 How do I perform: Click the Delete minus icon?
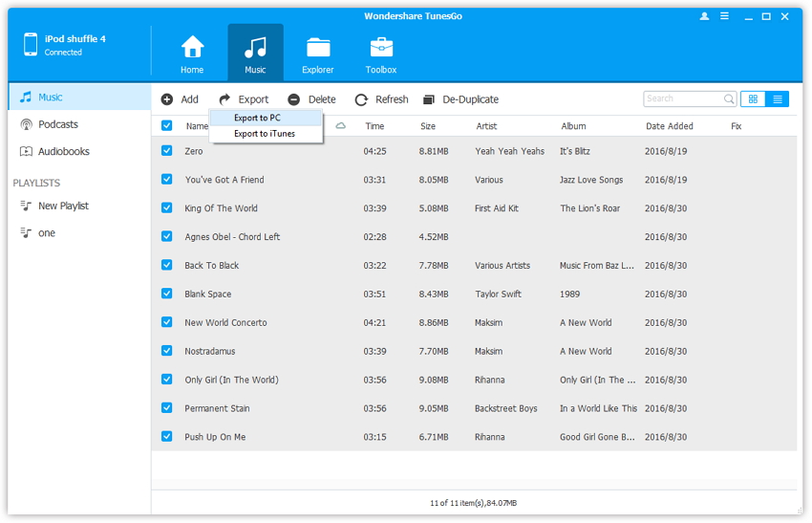294,99
